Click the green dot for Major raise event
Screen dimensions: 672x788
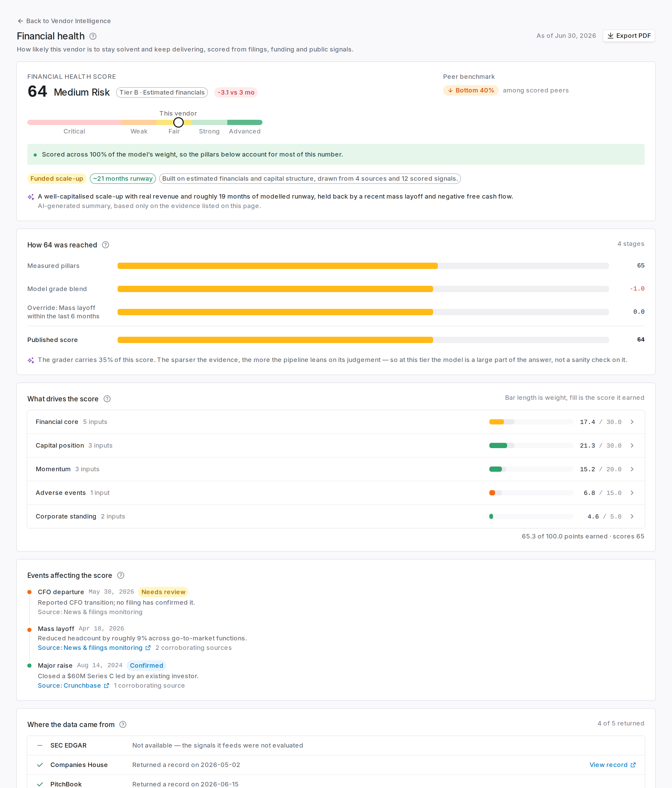point(29,666)
